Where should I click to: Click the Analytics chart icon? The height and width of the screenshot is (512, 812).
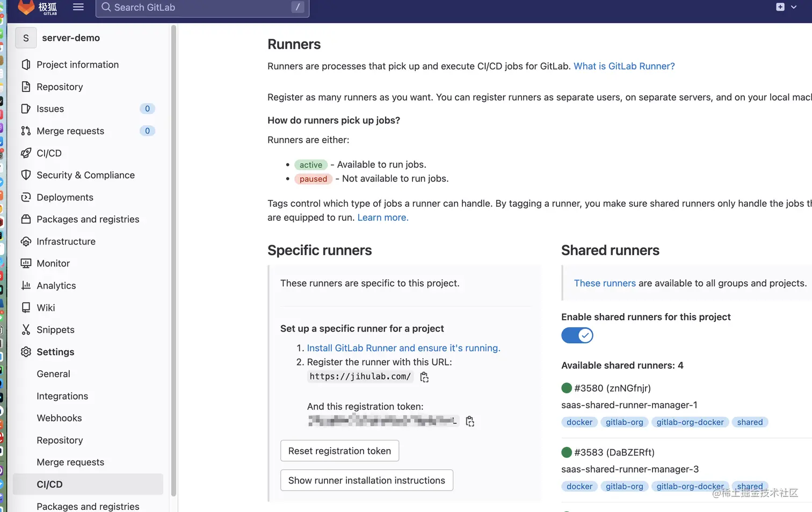click(26, 285)
